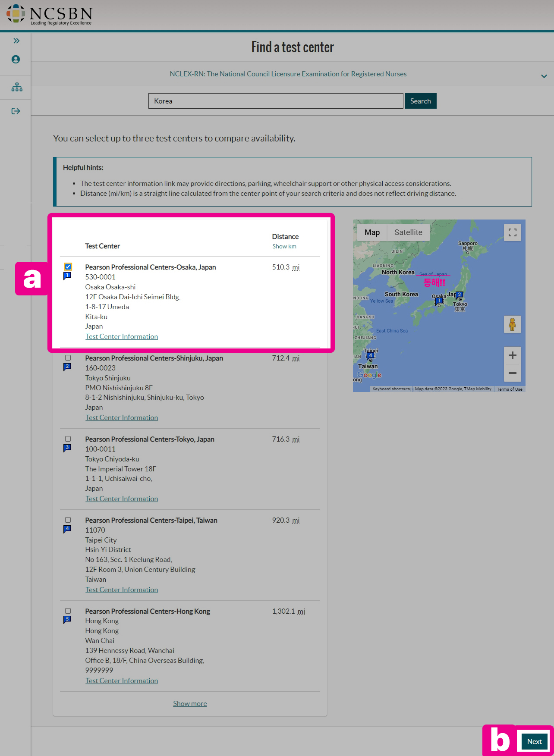This screenshot has height=756, width=554.
Task: Click Show more test centers link
Action: (x=190, y=703)
